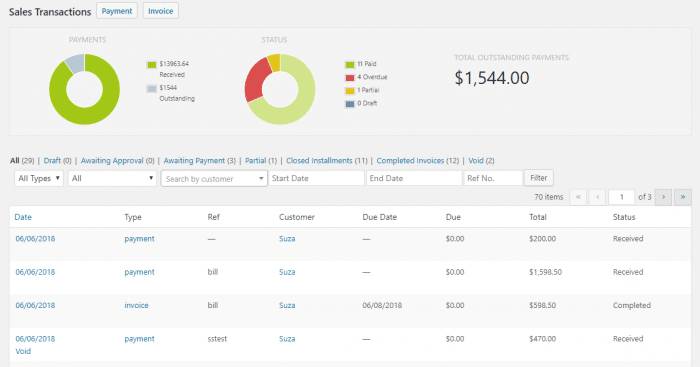Select the Awaiting Payment filter tab
The width and height of the screenshot is (700, 367).
(194, 160)
